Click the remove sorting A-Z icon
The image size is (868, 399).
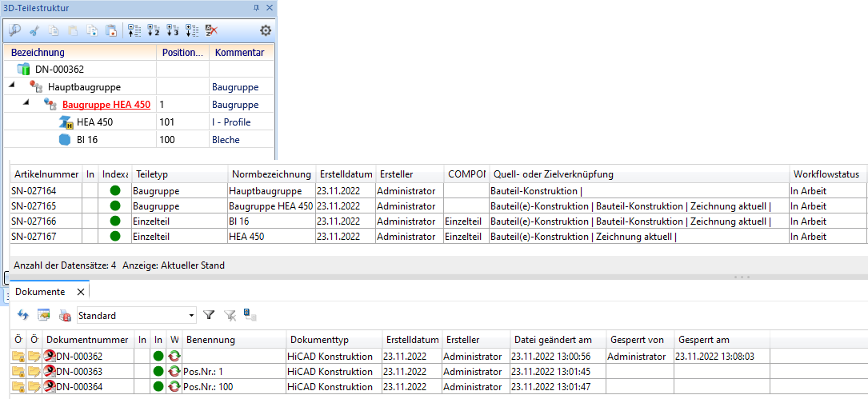pyautogui.click(x=211, y=31)
